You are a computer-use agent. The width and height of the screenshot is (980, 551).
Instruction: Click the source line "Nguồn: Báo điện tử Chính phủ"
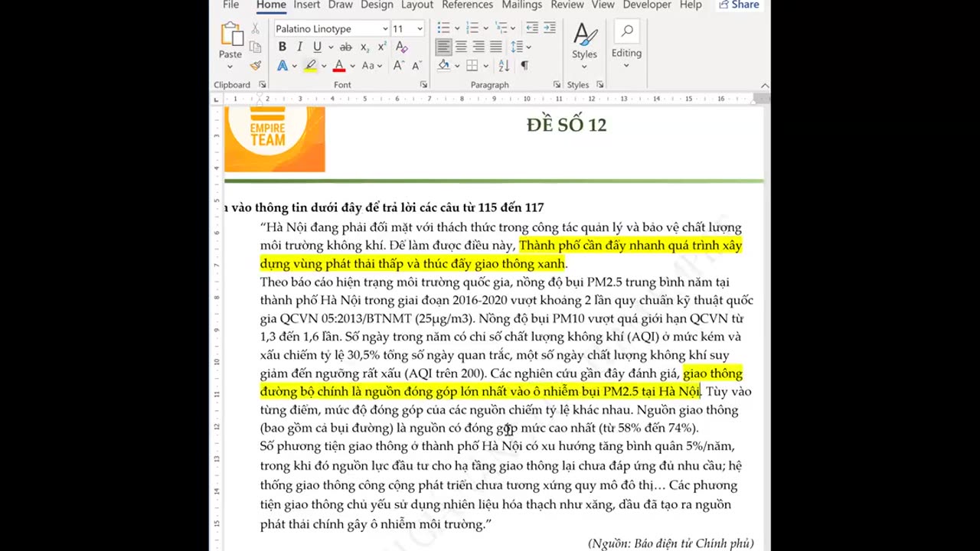coord(671,543)
